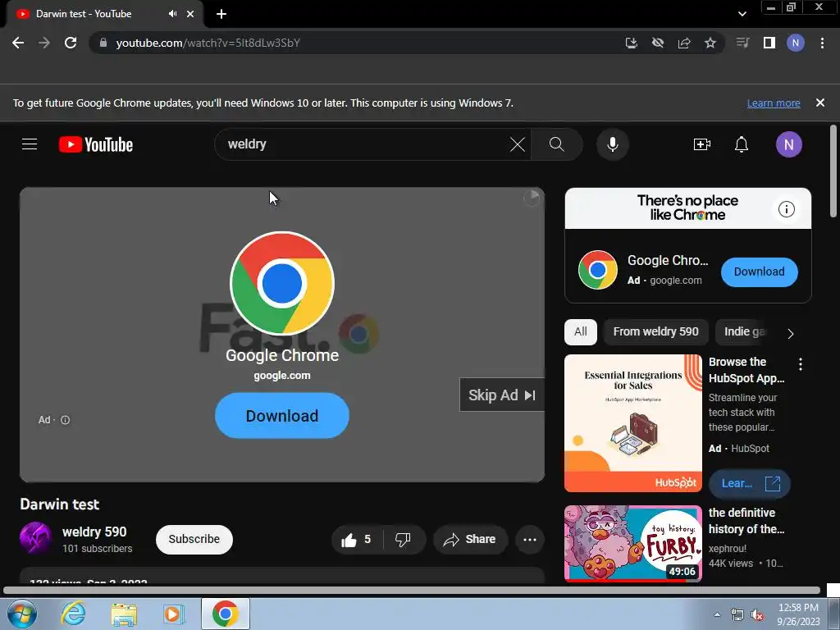Viewport: 840px width, 630px height.
Task: Open the Windows Start button
Action: [x=21, y=614]
